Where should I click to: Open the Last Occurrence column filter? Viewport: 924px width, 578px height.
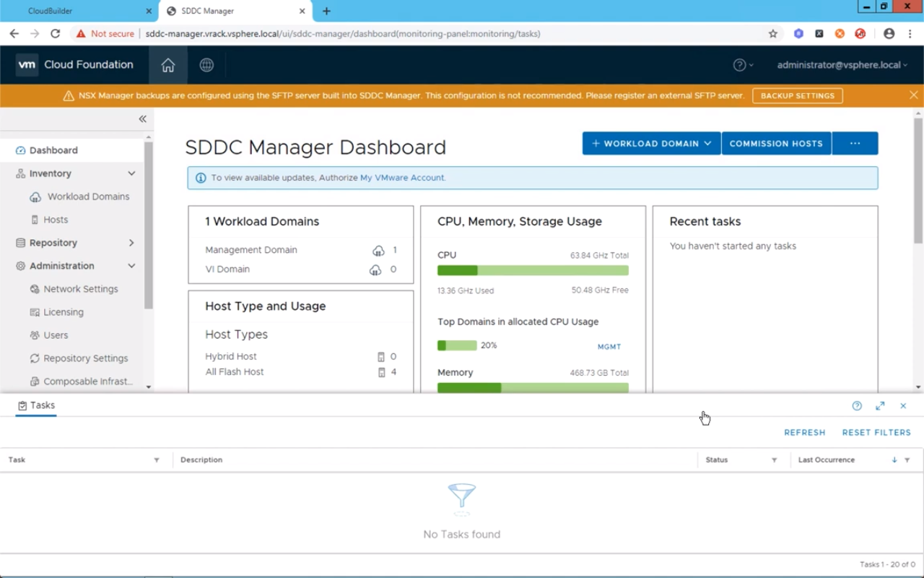[x=907, y=460]
